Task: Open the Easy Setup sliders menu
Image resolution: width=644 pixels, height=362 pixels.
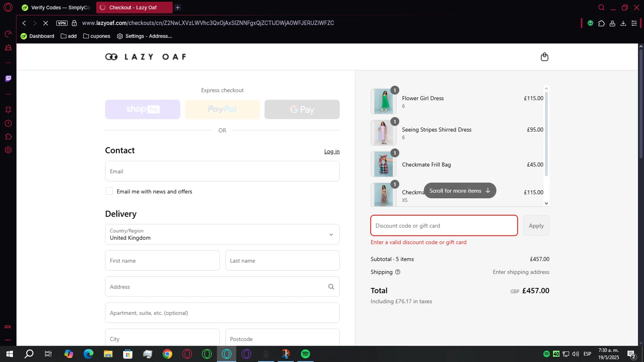Action: pos(634,23)
